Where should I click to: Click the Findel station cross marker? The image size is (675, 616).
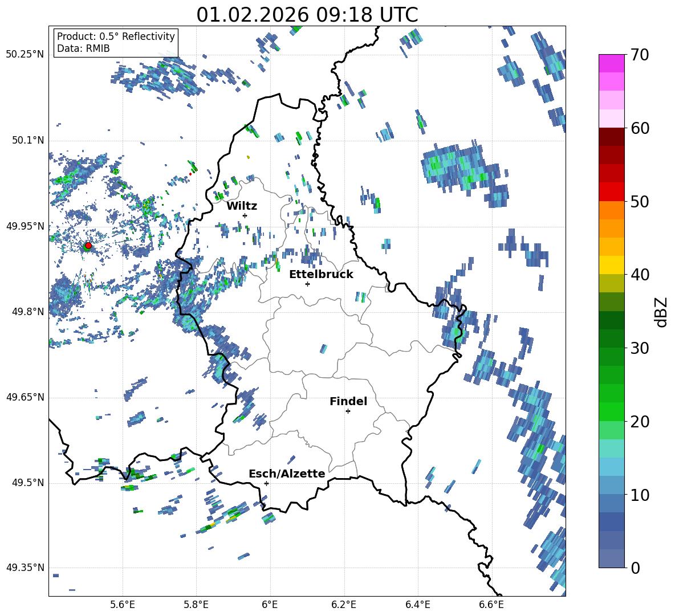coord(348,411)
